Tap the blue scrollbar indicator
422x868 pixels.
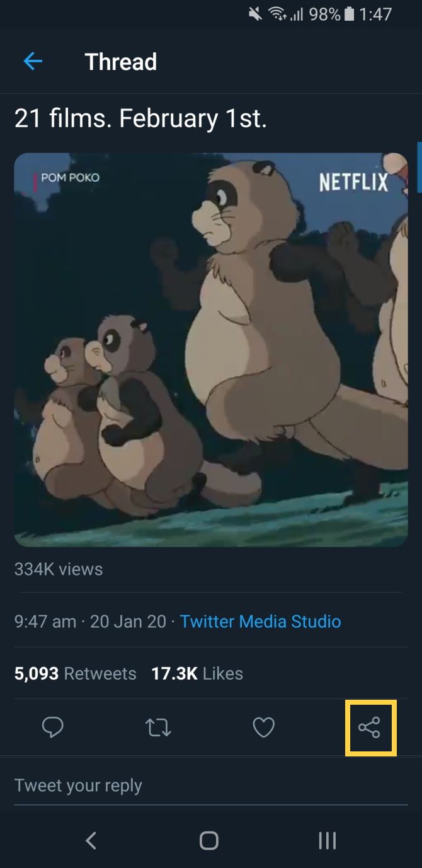419,167
